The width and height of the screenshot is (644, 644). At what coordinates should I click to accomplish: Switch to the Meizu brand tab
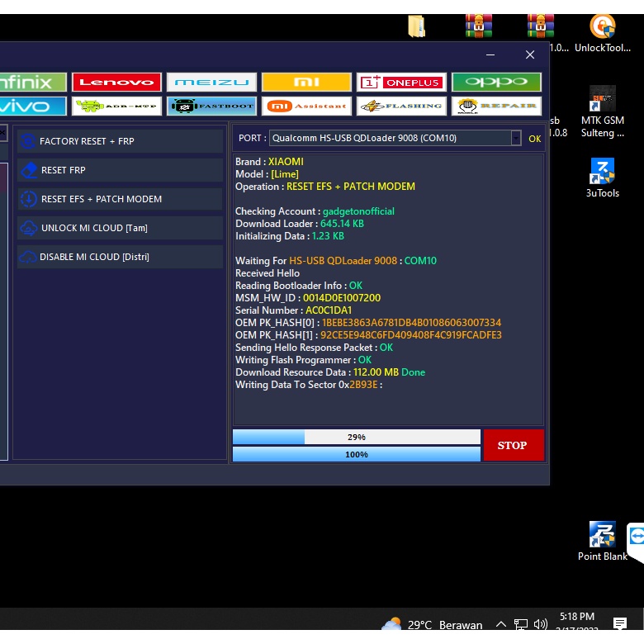[211, 82]
